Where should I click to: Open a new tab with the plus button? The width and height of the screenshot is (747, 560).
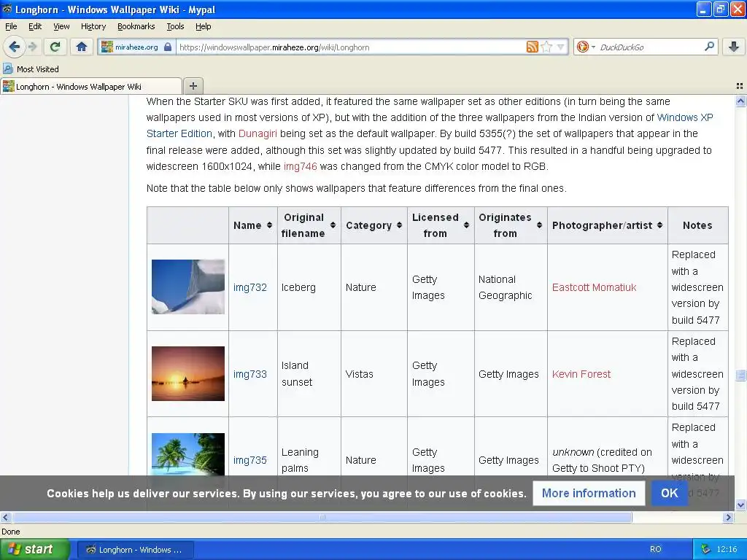193,86
